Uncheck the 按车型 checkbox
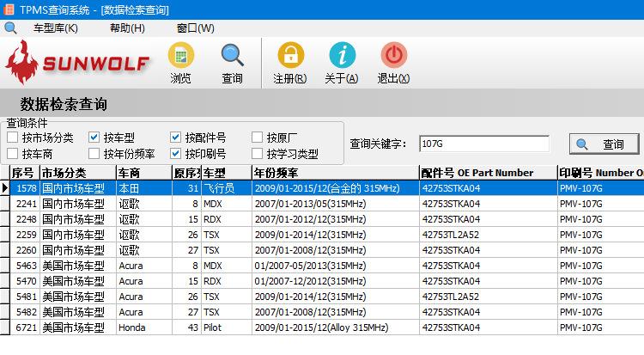 (x=94, y=138)
